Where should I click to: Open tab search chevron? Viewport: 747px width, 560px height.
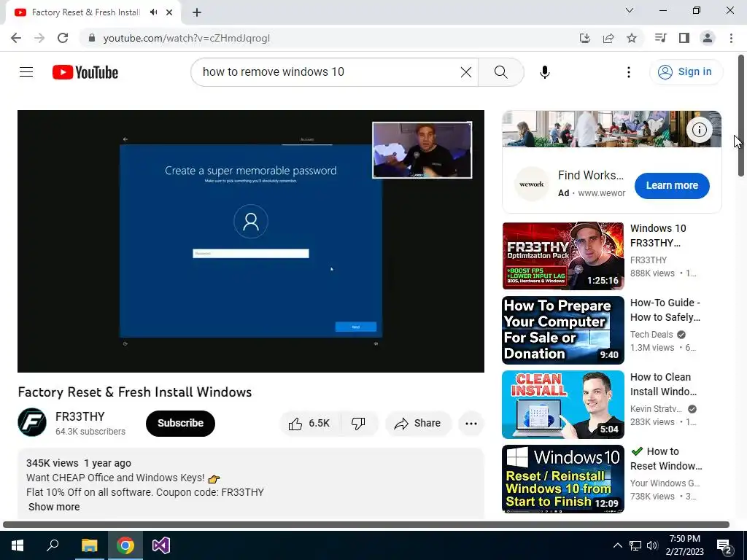(x=630, y=10)
